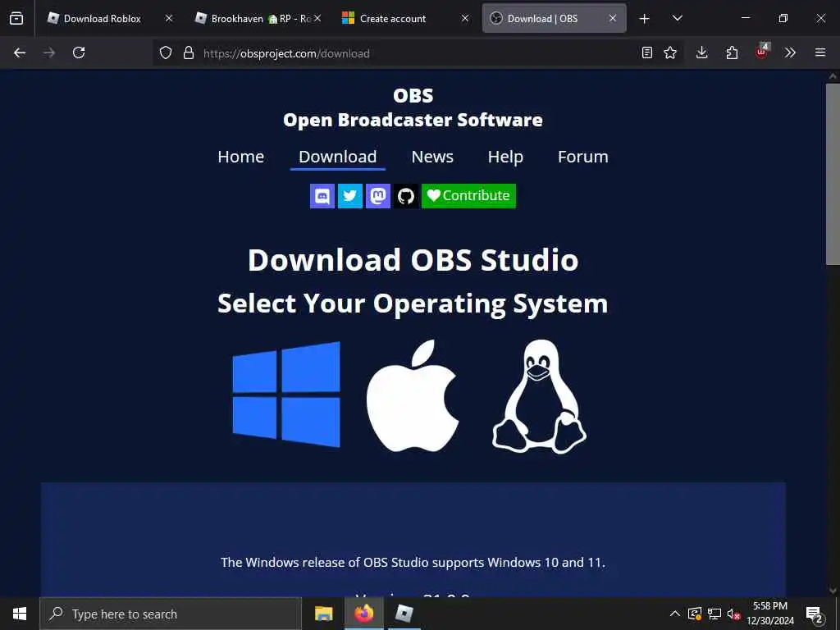The image size is (840, 630).
Task: Open the News nav link
Action: click(x=432, y=157)
